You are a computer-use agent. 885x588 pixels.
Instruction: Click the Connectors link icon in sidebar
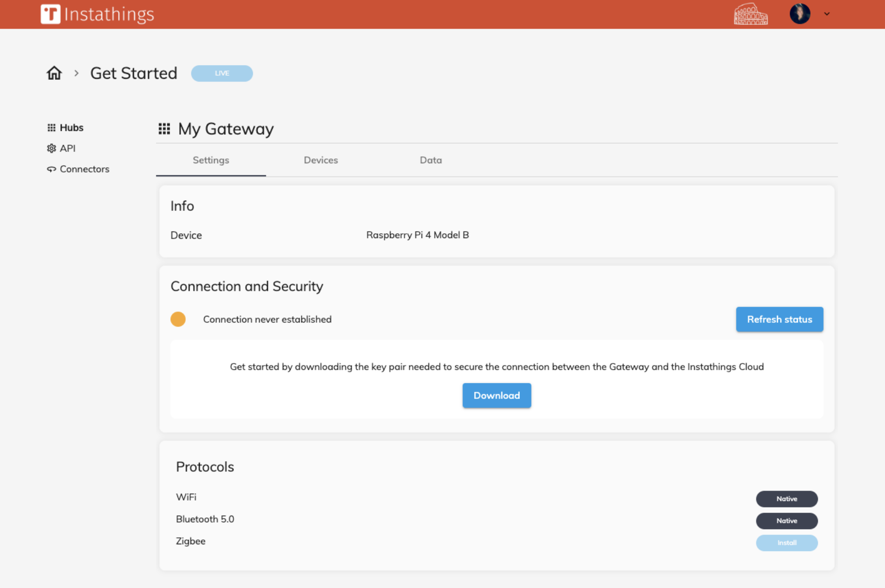[52, 169]
